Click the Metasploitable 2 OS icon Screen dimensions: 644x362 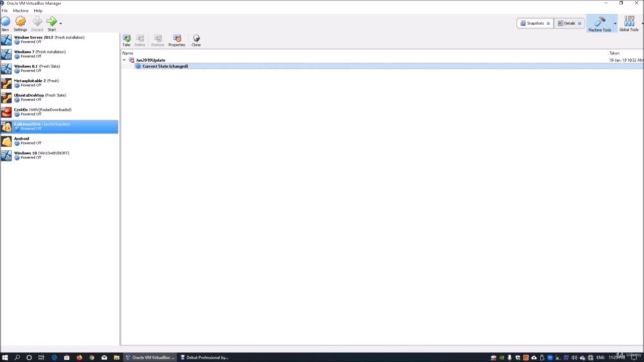point(6,83)
